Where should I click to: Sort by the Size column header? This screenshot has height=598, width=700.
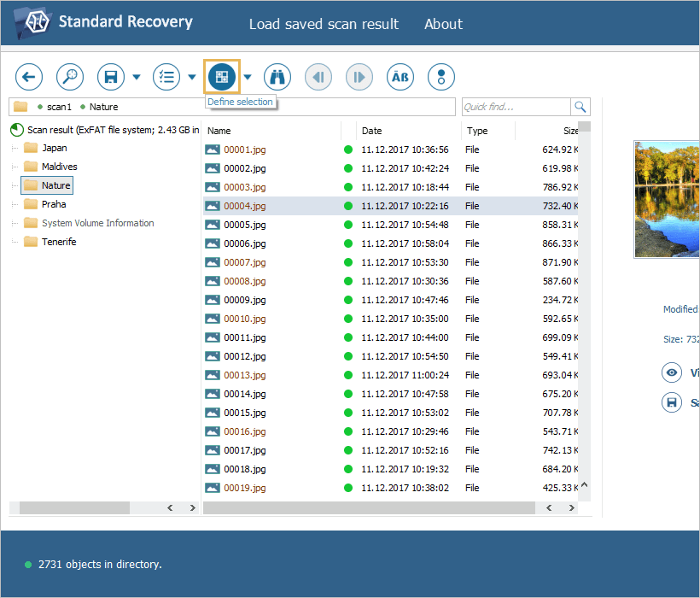tap(547, 131)
